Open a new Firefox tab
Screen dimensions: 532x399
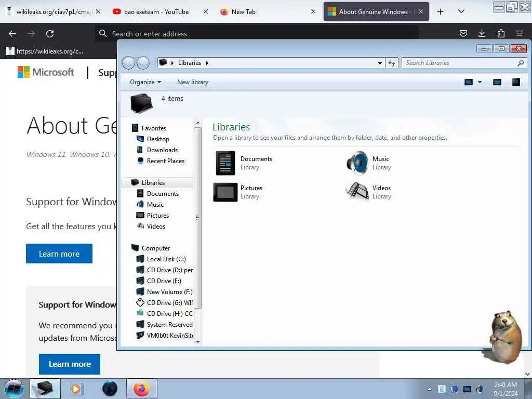pyautogui.click(x=441, y=12)
